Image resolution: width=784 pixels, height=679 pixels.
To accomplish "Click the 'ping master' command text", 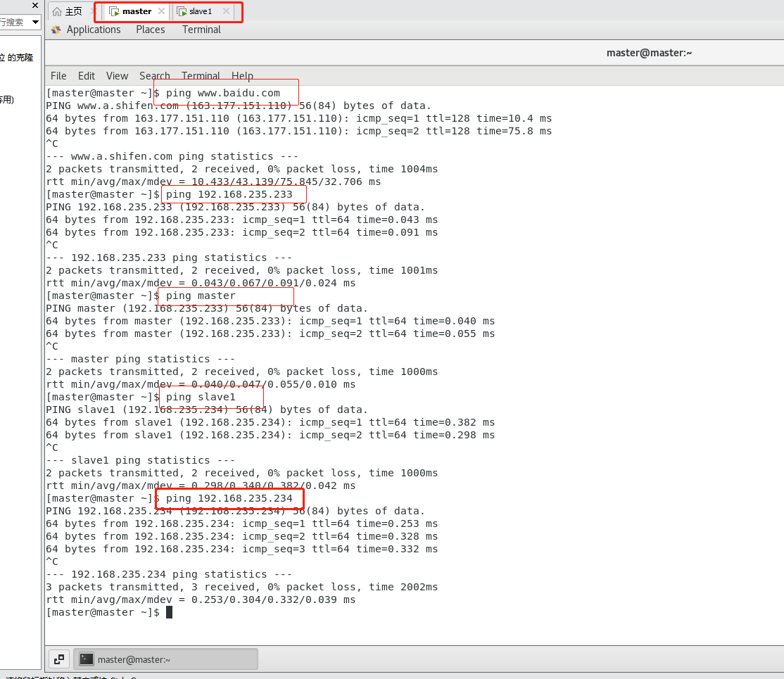I will click(201, 296).
